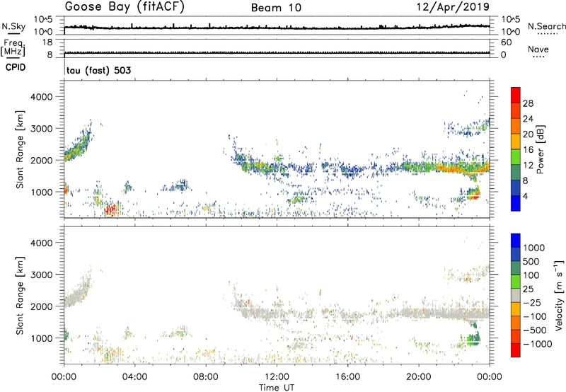Click the '4000' tick on the power panel

42,97
